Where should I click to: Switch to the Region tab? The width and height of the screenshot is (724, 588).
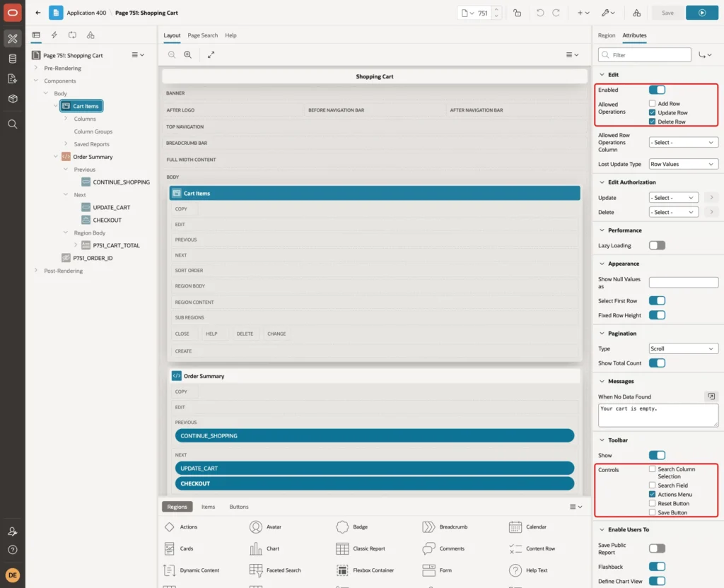(x=606, y=35)
